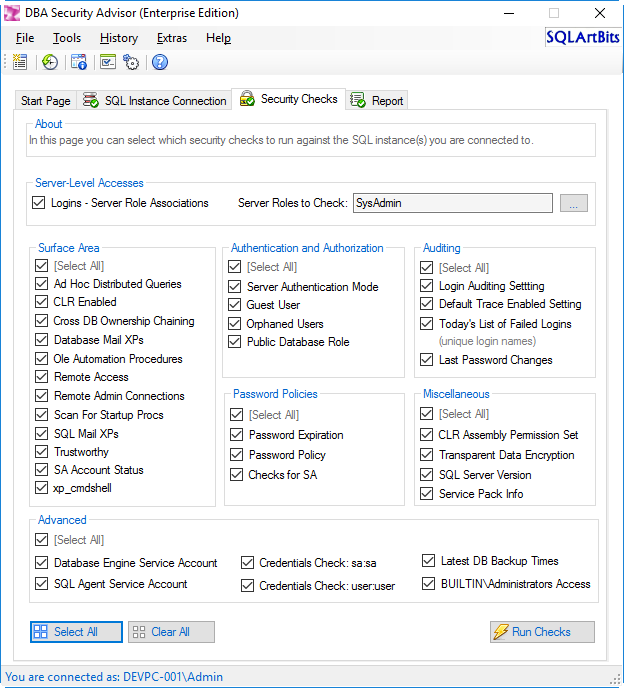
Task: Open the history clock toolbar icon
Action: tap(50, 62)
